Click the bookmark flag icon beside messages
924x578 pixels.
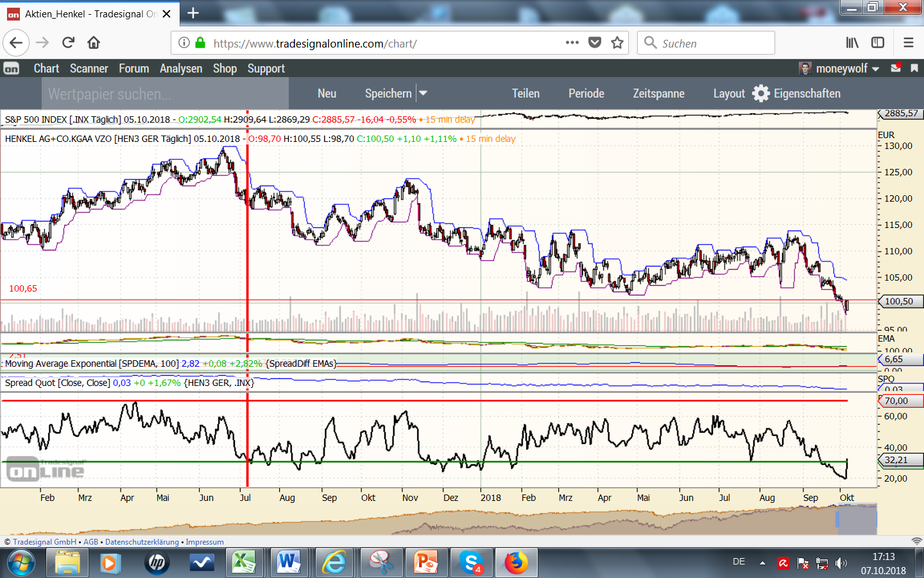[x=914, y=68]
